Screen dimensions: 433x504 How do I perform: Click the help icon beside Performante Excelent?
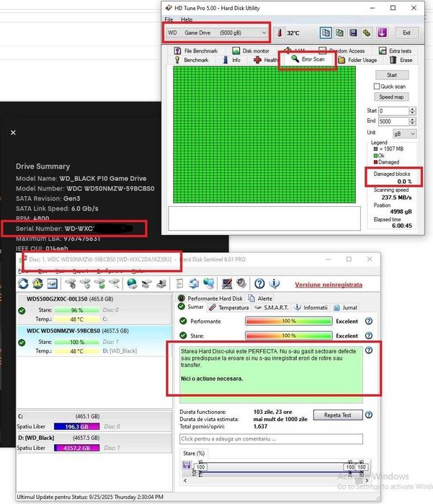pos(369,321)
